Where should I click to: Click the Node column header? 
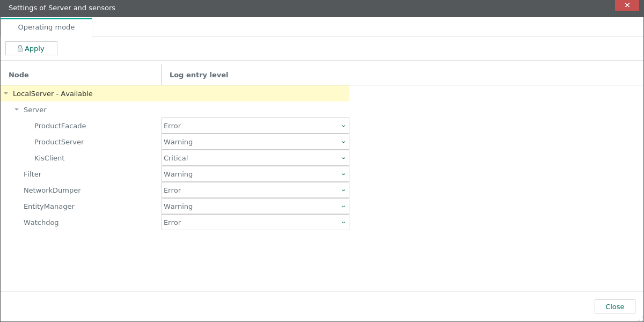coord(19,75)
